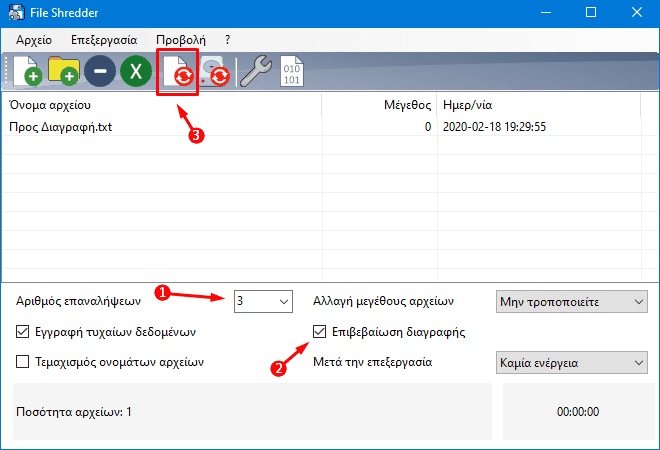This screenshot has width=660, height=450.
Task: Remove selected item with minus icon
Action: [x=100, y=71]
